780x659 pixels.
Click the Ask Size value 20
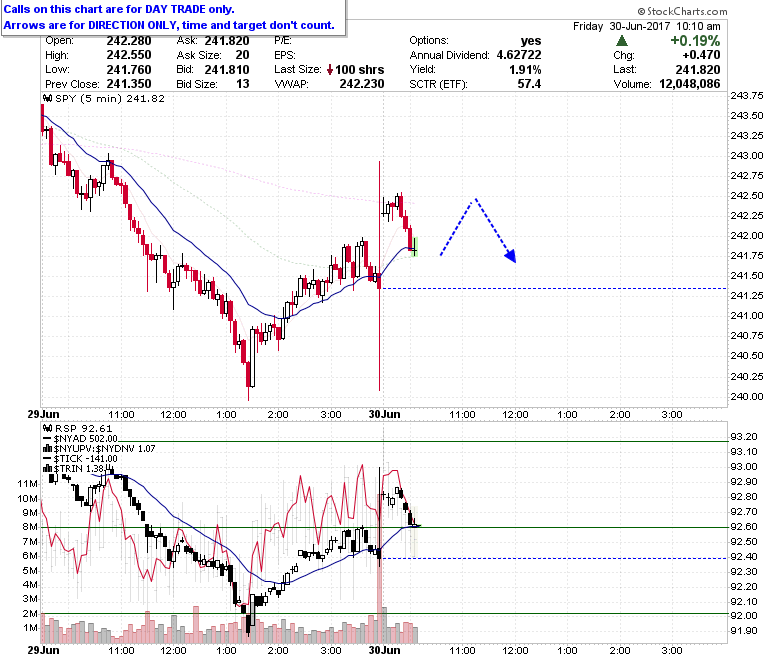pos(242,55)
